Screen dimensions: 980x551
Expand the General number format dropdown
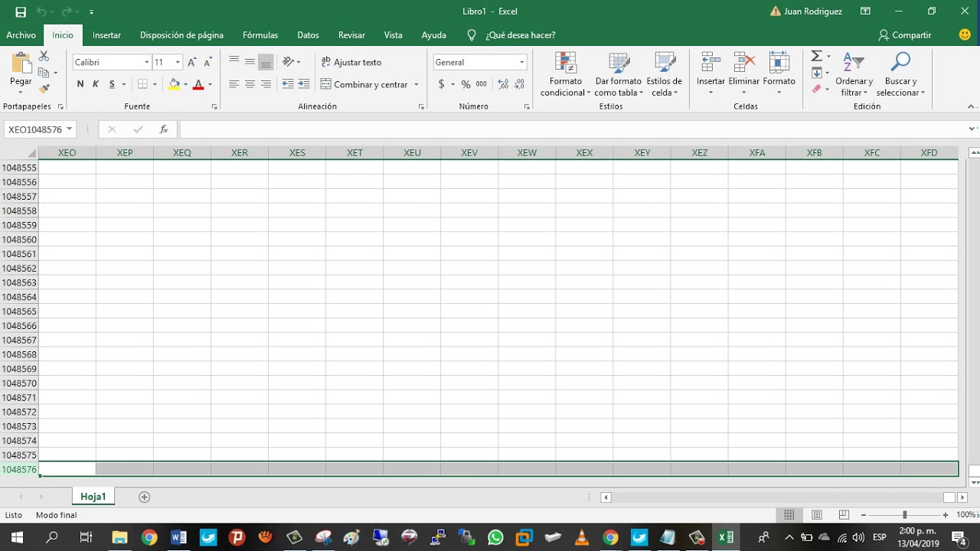click(x=521, y=62)
